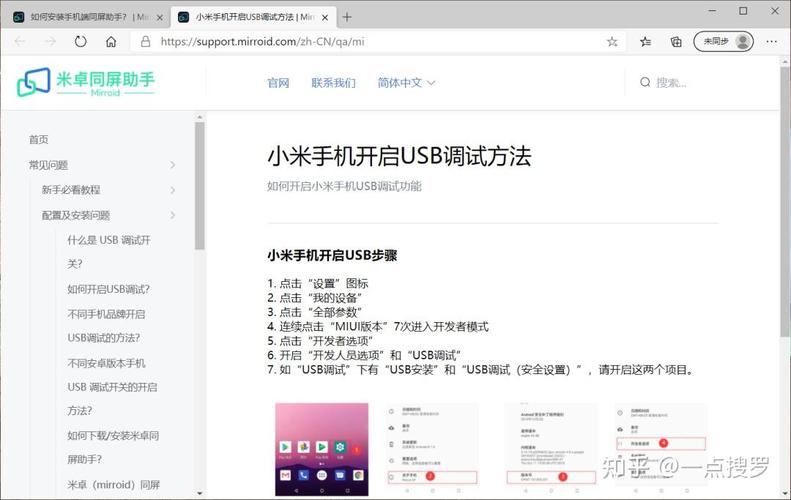Close the 小米手机开启USB调试方法 tab
The width and height of the screenshot is (791, 500).
pyautogui.click(x=325, y=17)
